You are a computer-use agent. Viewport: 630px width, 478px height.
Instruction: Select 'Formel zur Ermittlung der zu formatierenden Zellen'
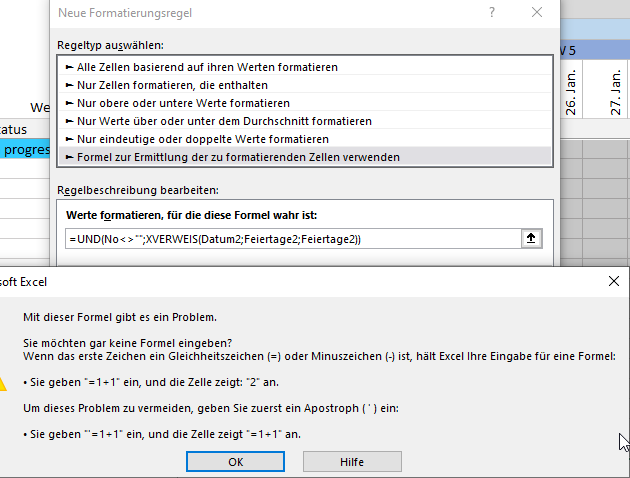[305, 157]
